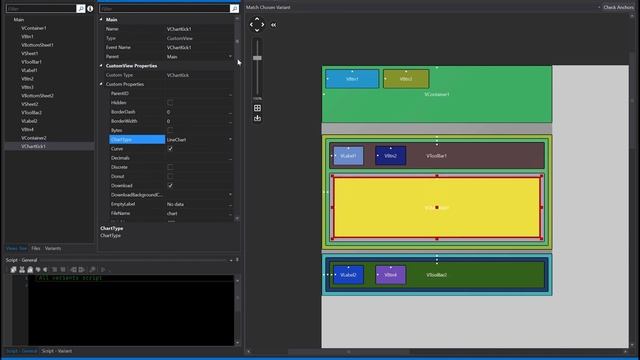This screenshot has width=640, height=360.
Task: Click the Match Chosen Variant button
Action: pyautogui.click(x=268, y=7)
